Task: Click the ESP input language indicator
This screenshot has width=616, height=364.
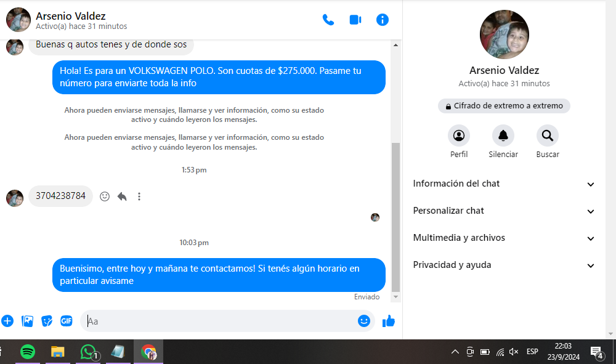Action: [x=532, y=352]
